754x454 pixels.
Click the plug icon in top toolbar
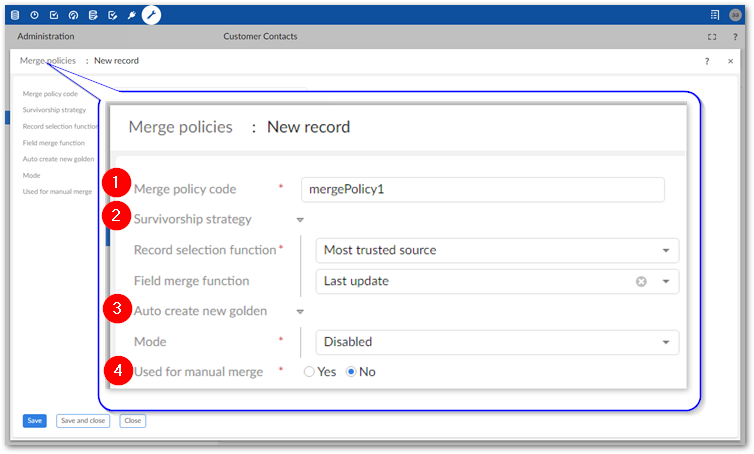tap(131, 15)
